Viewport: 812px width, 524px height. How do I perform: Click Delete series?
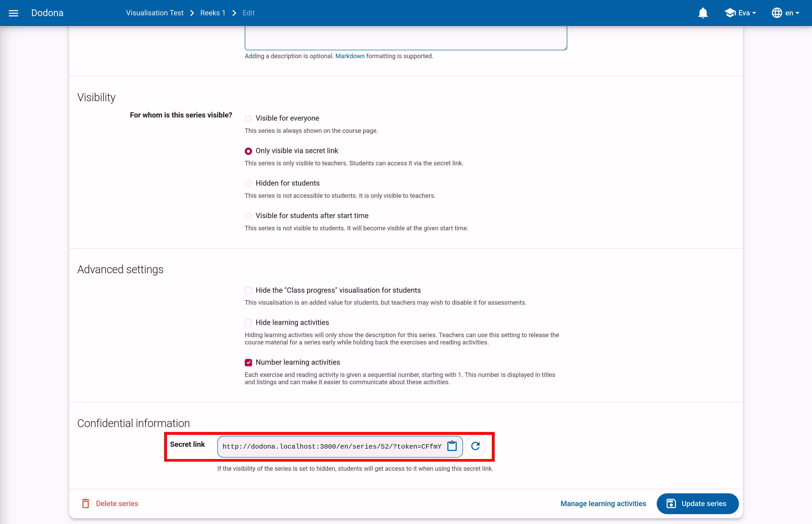[110, 503]
